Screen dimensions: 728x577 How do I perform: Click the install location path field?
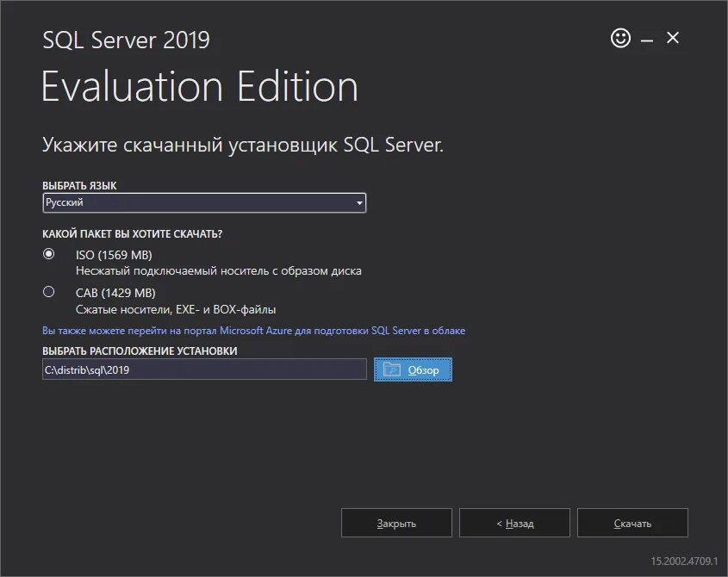coord(204,369)
